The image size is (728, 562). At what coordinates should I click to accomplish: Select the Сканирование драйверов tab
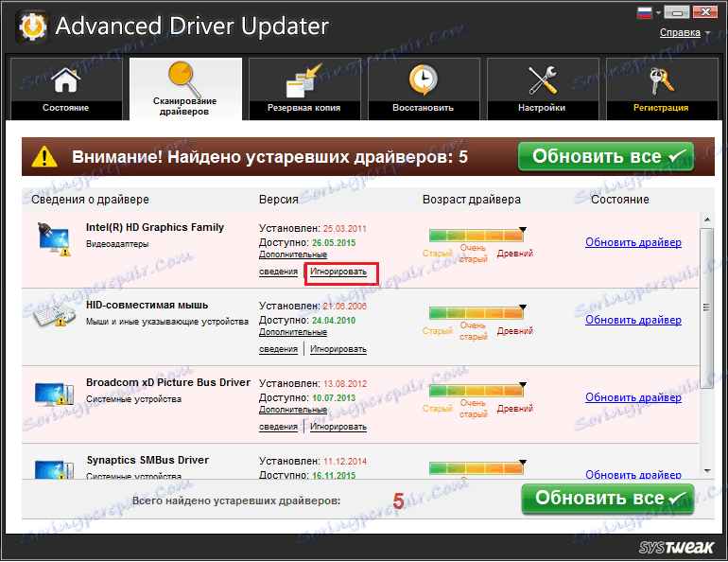[185, 89]
